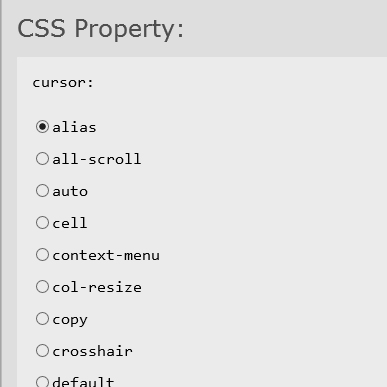Click the 'cursor:' property name text
Image resolution: width=387 pixels, height=387 pixels.
pos(63,83)
